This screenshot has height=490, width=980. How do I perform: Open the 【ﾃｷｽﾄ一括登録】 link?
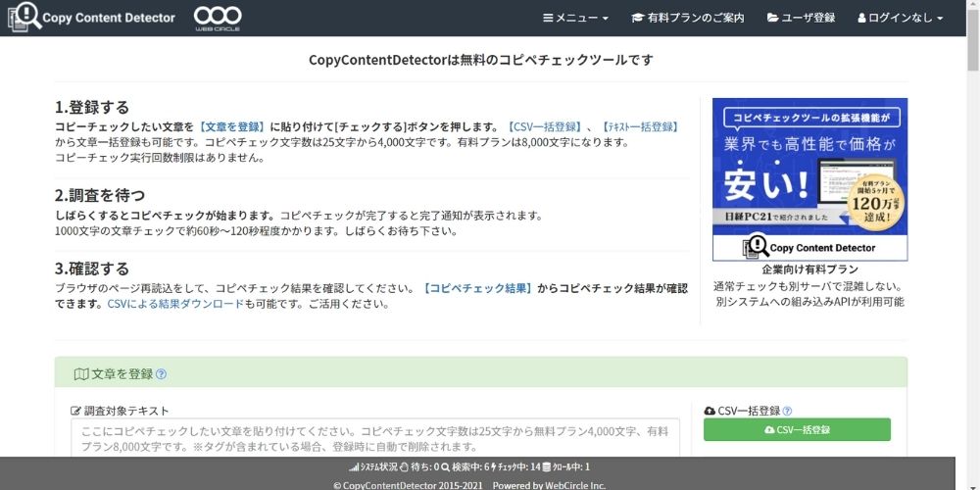point(639,126)
